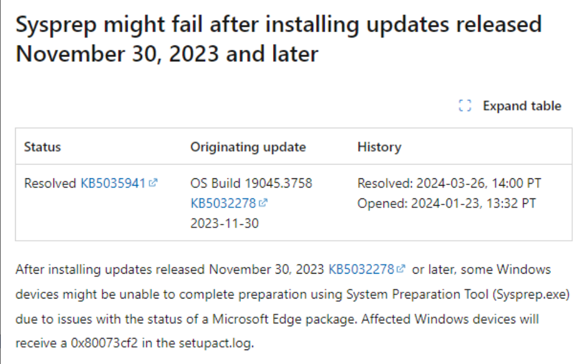Select the Status column header

click(x=42, y=147)
